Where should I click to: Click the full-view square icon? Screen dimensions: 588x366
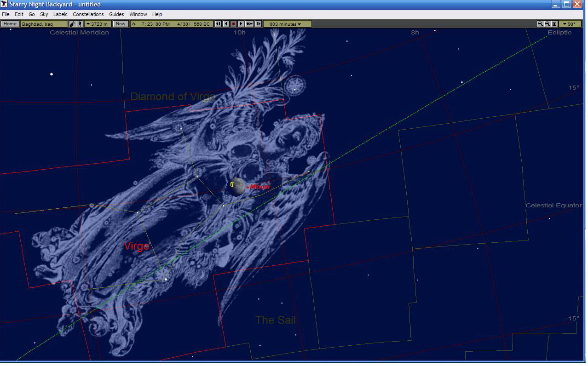[x=554, y=24]
